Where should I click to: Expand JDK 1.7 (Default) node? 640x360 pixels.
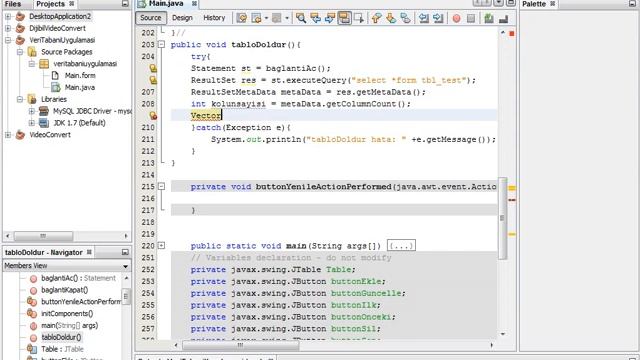pos(31,123)
